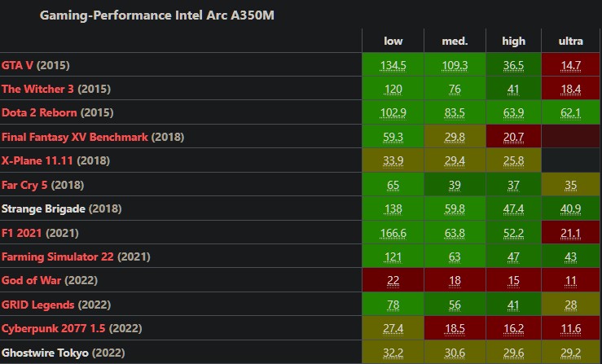Click Ghostwire Tokyo ultra value 29.2
Viewport: 602px width, 364px height.
[x=570, y=353]
